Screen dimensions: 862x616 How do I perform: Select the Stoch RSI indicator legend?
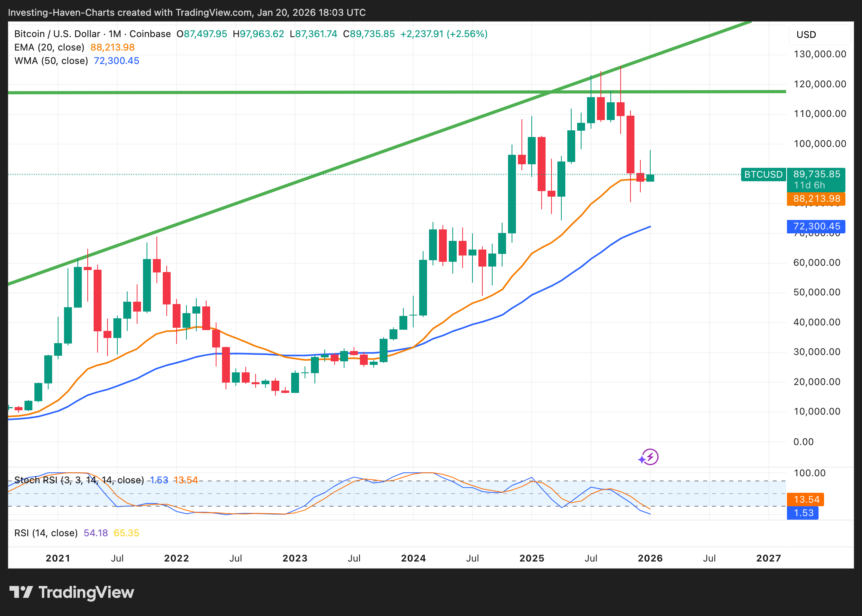79,480
